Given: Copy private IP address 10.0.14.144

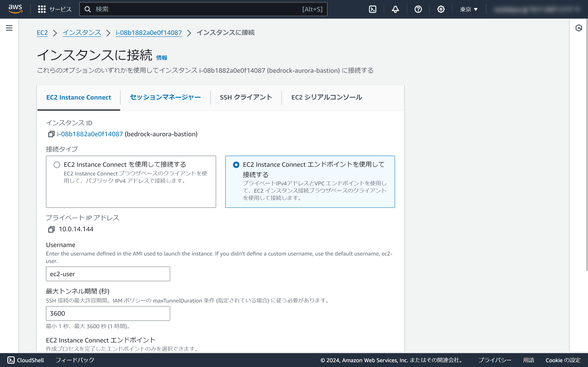Looking at the screenshot, I should pos(51,229).
